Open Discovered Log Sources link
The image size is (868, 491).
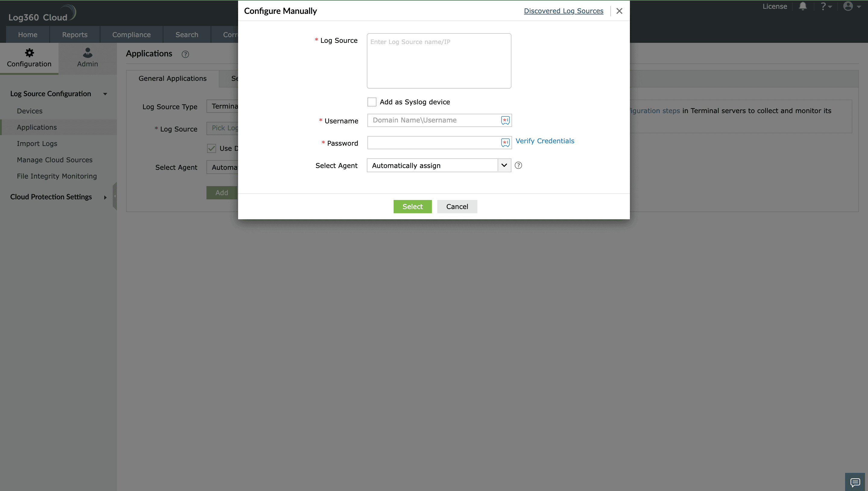563,11
